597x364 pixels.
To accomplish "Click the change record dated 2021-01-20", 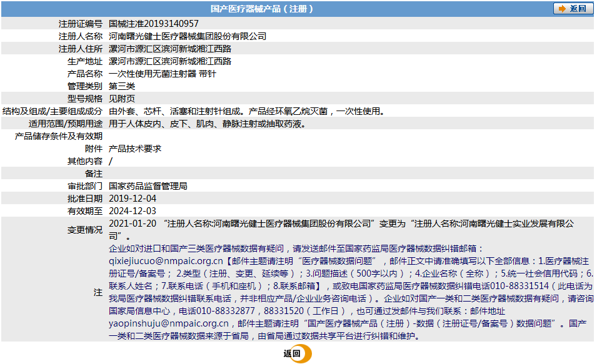I will (x=341, y=230).
